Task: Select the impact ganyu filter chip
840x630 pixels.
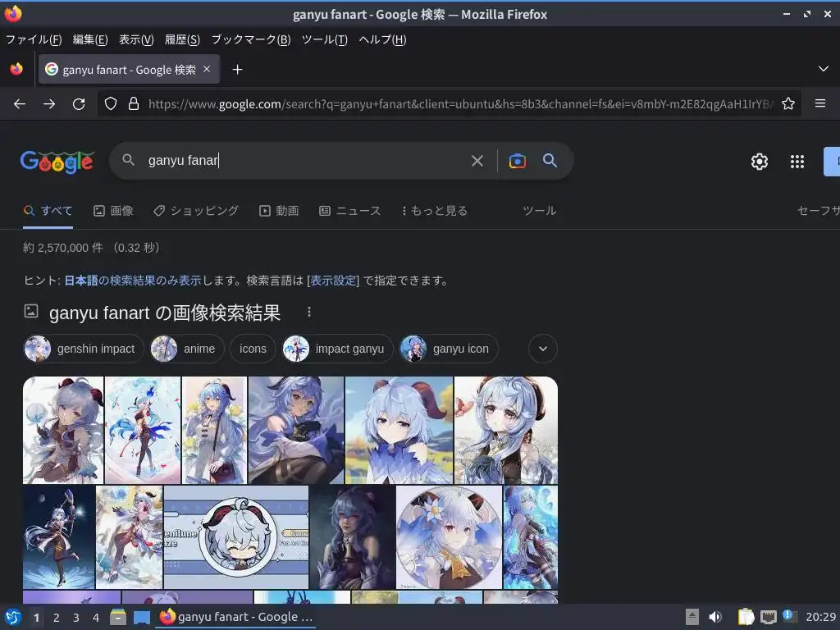Action: point(337,349)
